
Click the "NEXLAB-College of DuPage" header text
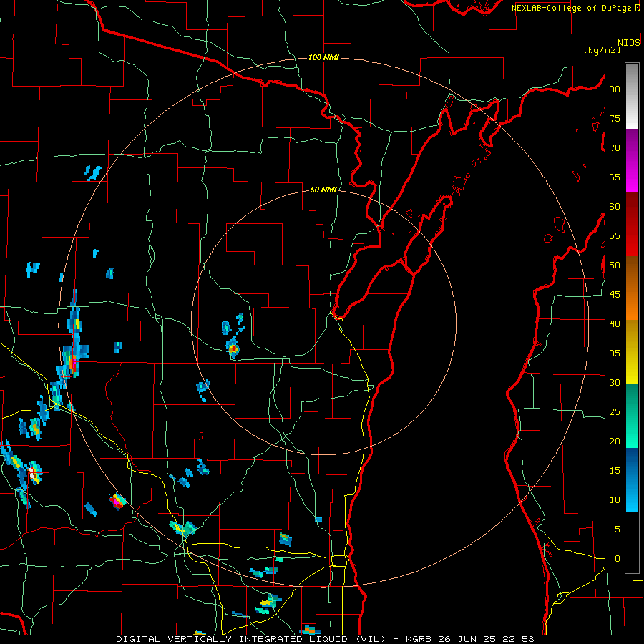[572, 8]
